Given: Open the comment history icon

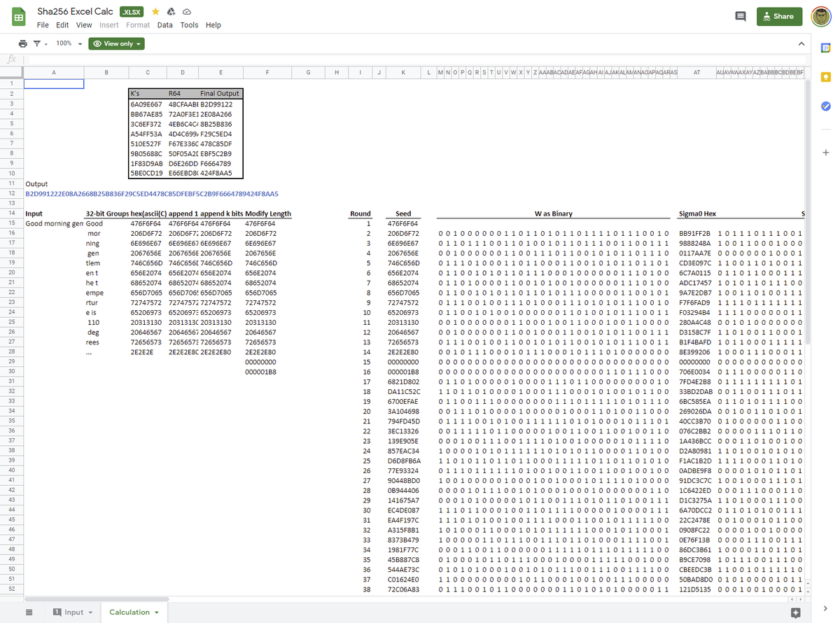Looking at the screenshot, I should click(740, 17).
